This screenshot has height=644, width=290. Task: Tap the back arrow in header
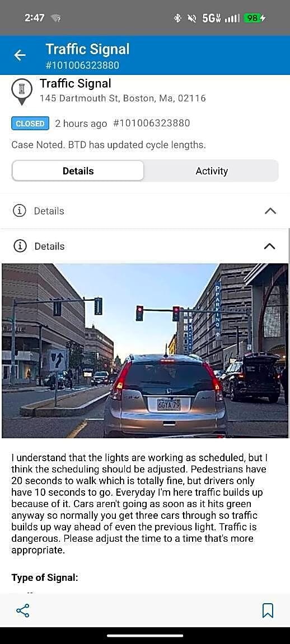(20, 55)
